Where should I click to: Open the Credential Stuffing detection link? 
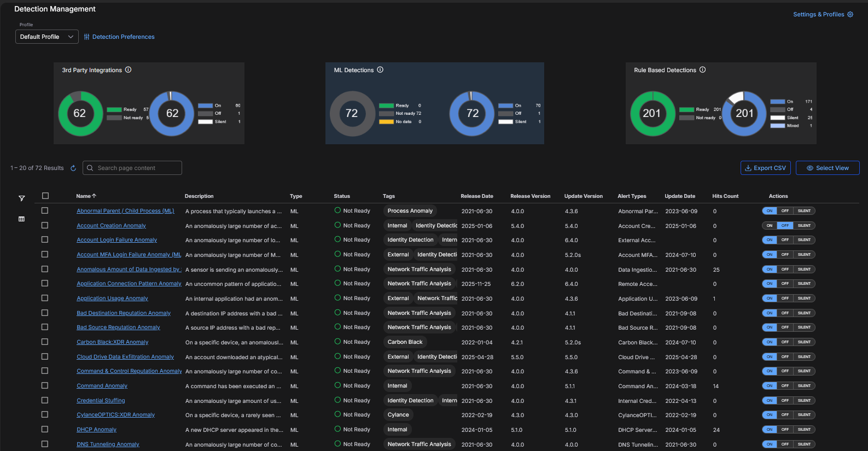click(x=101, y=401)
